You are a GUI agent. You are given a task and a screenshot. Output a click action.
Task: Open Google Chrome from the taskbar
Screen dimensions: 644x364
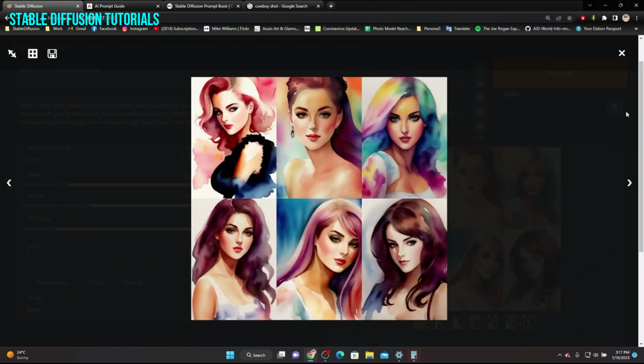point(311,355)
